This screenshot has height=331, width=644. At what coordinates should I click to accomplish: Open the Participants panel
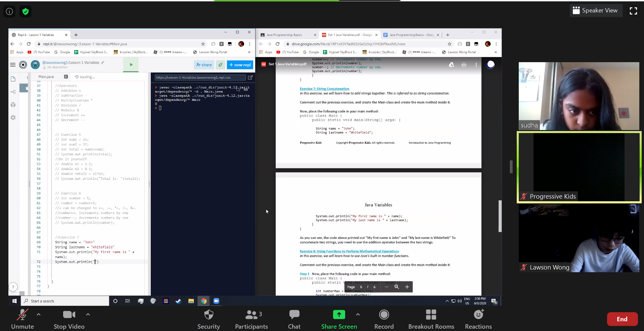[251, 320]
